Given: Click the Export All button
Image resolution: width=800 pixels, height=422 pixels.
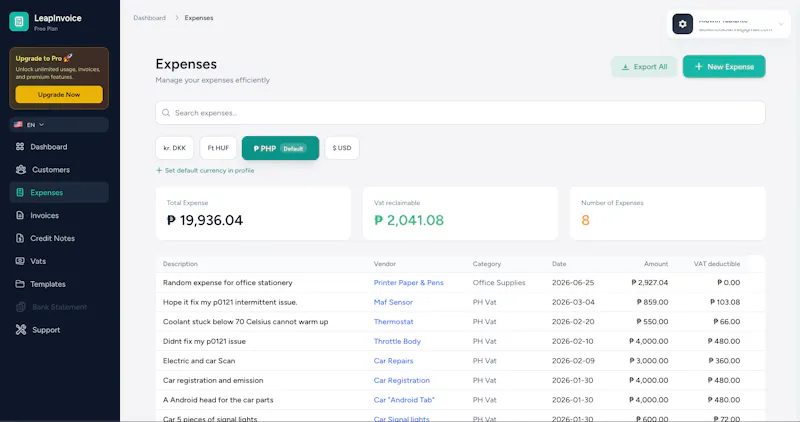Looking at the screenshot, I should point(644,67).
